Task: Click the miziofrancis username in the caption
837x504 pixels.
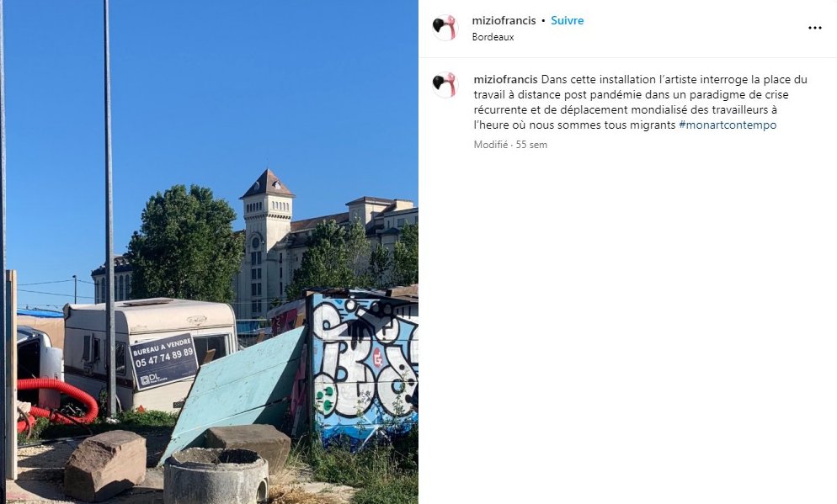Action: pyautogui.click(x=505, y=79)
